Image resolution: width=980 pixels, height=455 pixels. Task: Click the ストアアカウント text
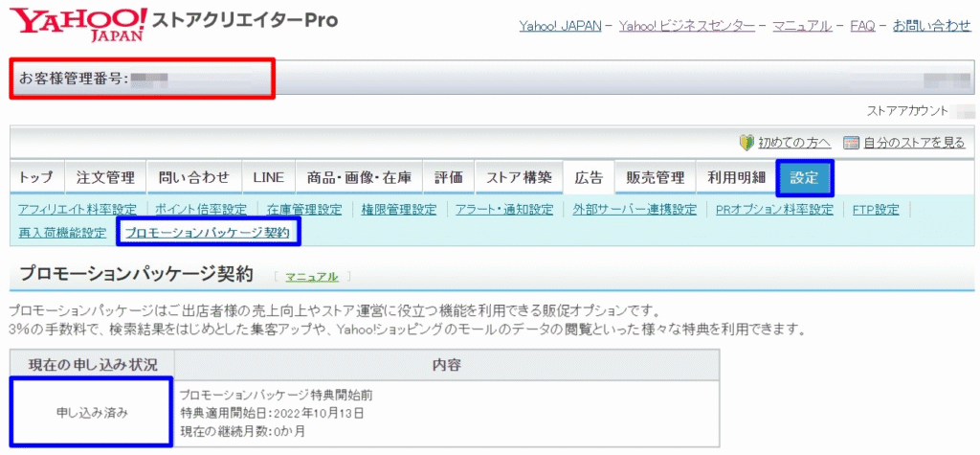(905, 111)
